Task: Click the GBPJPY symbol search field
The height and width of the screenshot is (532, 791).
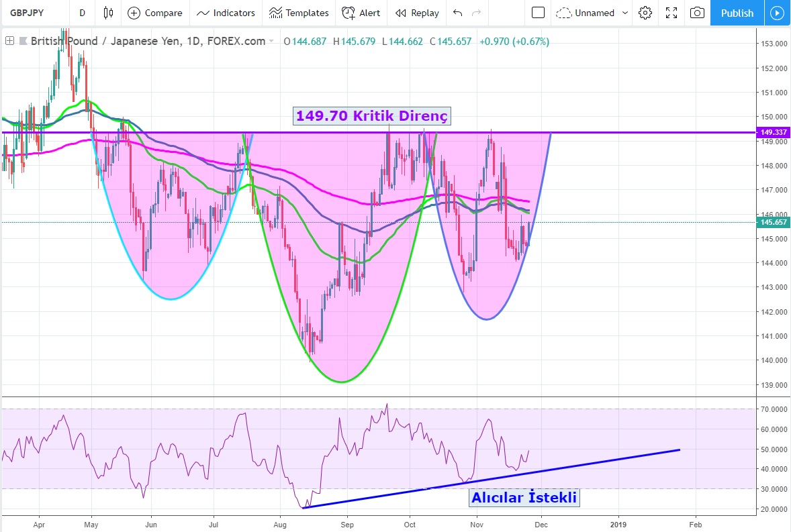Action: point(34,13)
